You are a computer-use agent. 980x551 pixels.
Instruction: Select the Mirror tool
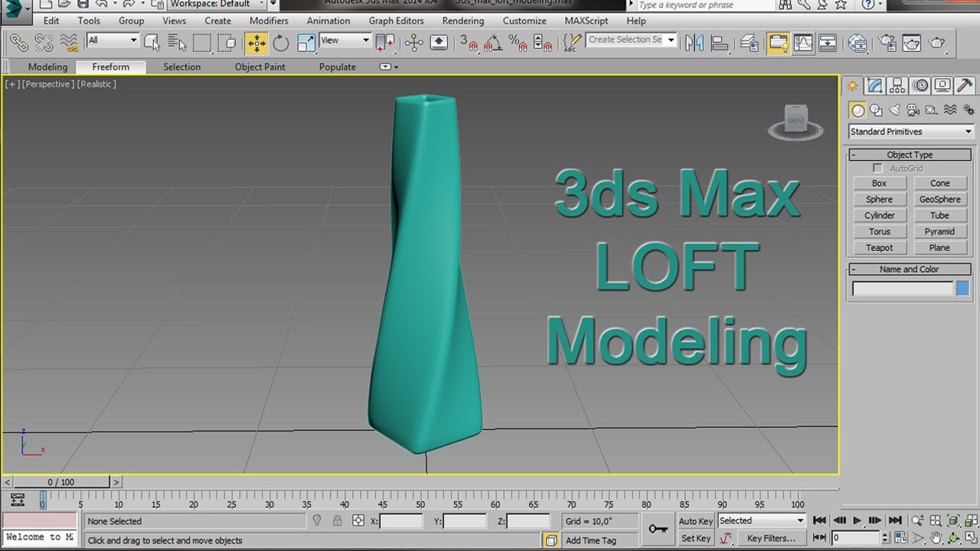(x=694, y=43)
